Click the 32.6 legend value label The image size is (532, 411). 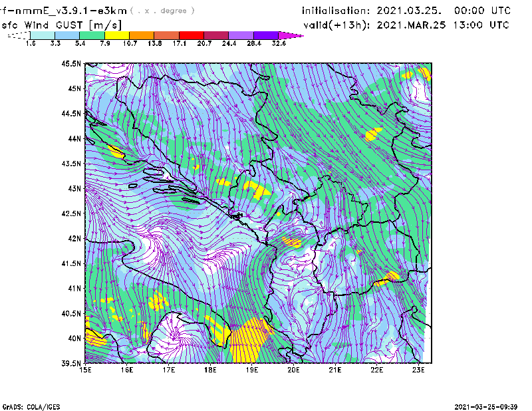(x=279, y=43)
